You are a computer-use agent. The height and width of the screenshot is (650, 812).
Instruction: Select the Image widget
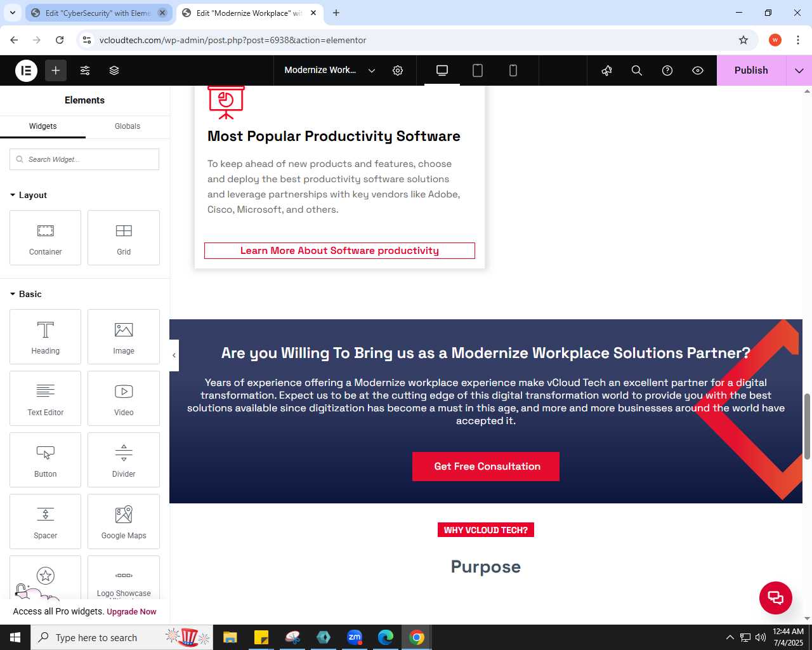[124, 336]
